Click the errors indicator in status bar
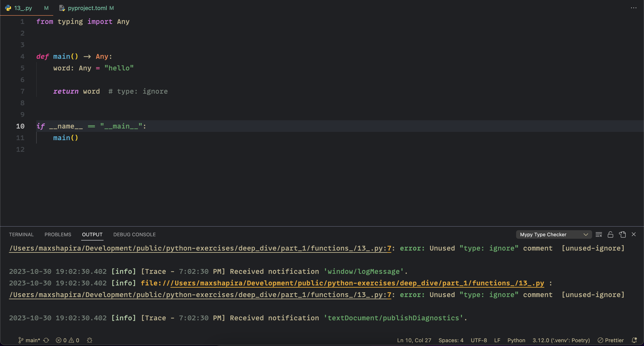Viewport: 644px width, 346px height. pyautogui.click(x=61, y=340)
